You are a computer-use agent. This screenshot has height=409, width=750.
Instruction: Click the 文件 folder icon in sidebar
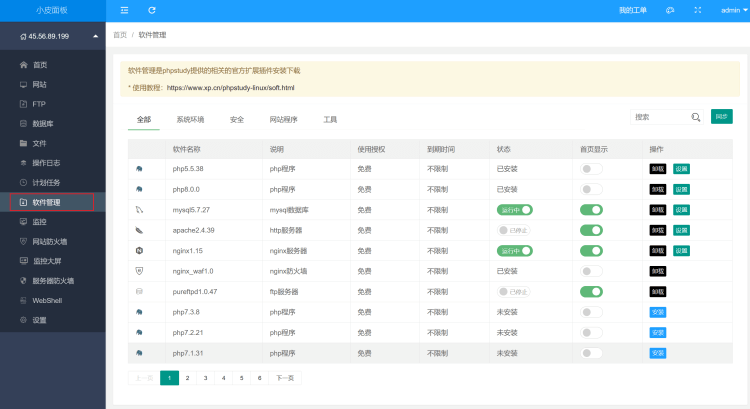(x=23, y=143)
